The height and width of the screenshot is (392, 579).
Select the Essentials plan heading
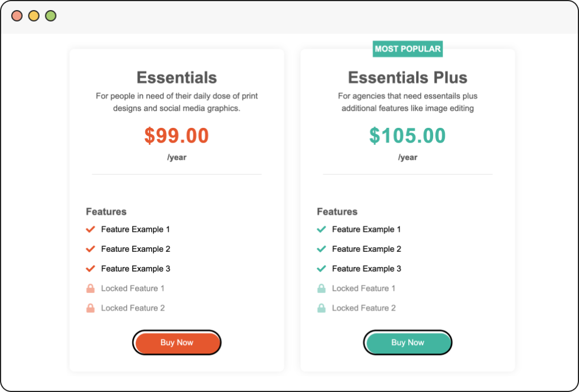point(176,77)
